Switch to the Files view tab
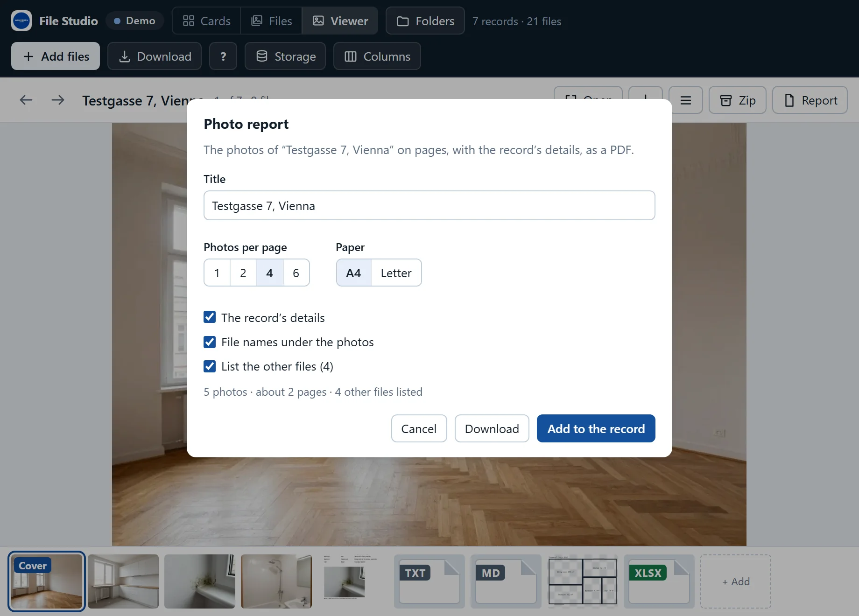The width and height of the screenshot is (859, 616). coord(271,21)
